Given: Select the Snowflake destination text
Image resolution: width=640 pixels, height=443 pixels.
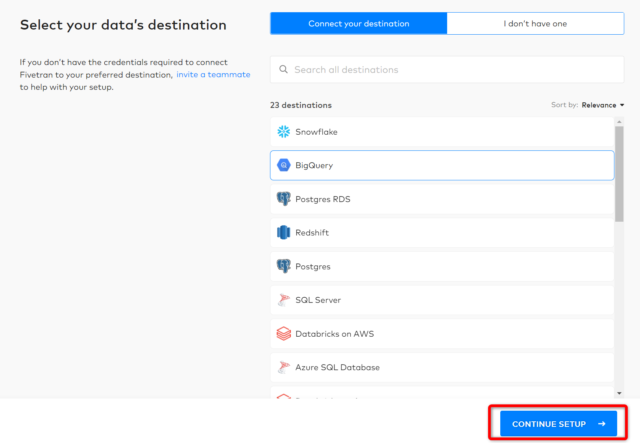Looking at the screenshot, I should [x=316, y=132].
